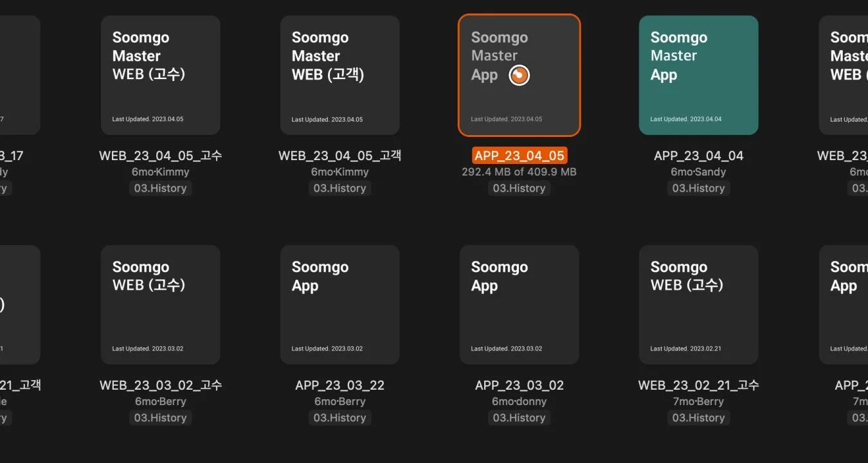This screenshot has height=463, width=868.
Task: Click the APP_23_04_04 file name label
Action: pos(698,156)
